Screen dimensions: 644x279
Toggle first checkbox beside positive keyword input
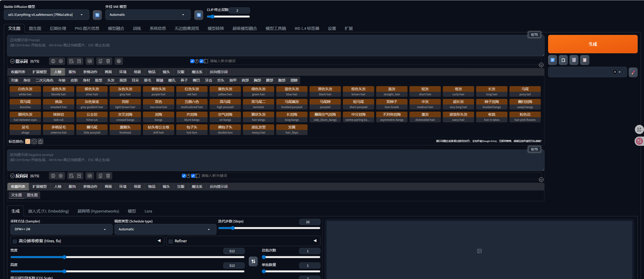tap(192, 61)
